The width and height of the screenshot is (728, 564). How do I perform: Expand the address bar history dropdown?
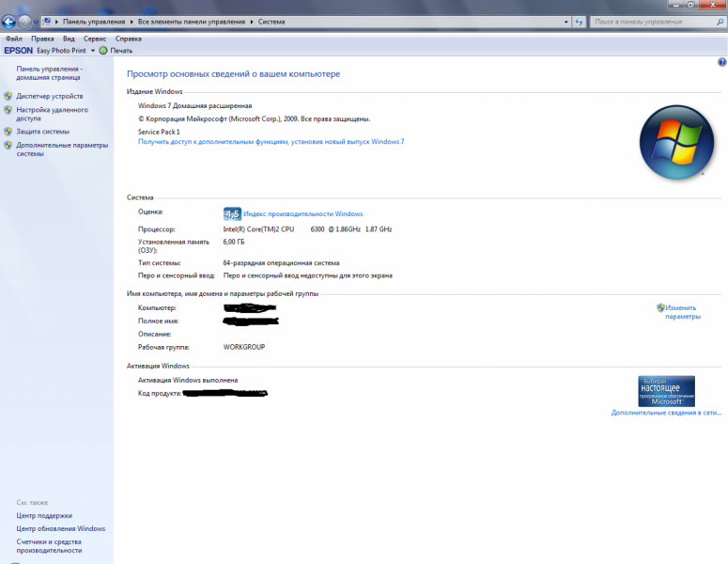(x=565, y=22)
